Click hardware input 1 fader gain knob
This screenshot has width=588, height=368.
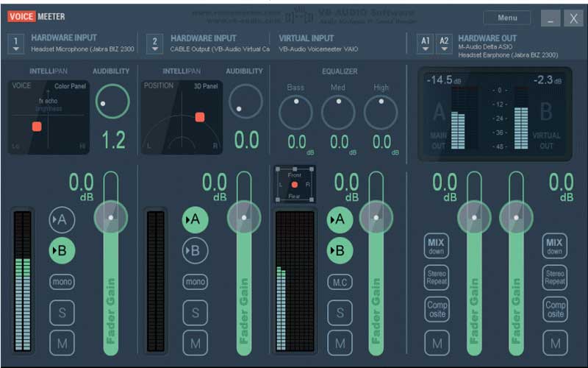[111, 217]
